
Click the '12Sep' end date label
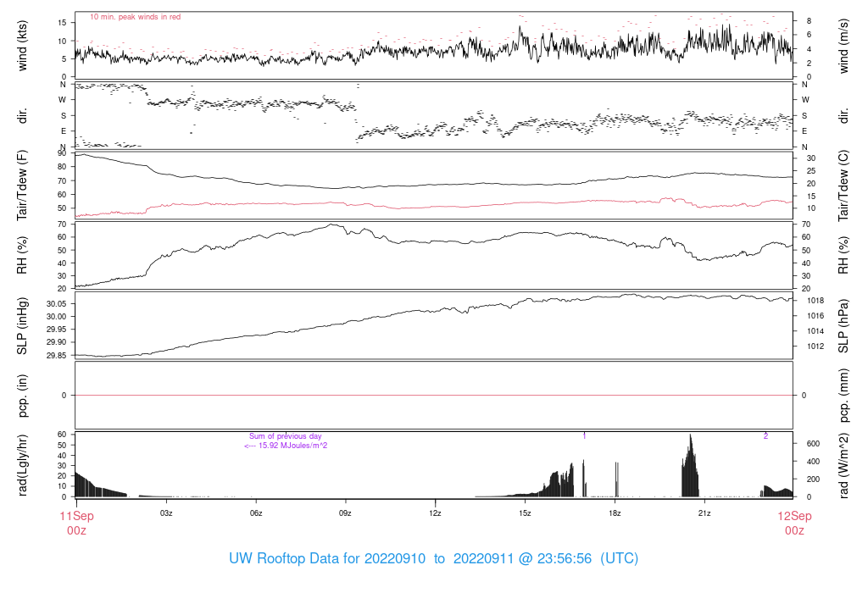[x=794, y=516]
